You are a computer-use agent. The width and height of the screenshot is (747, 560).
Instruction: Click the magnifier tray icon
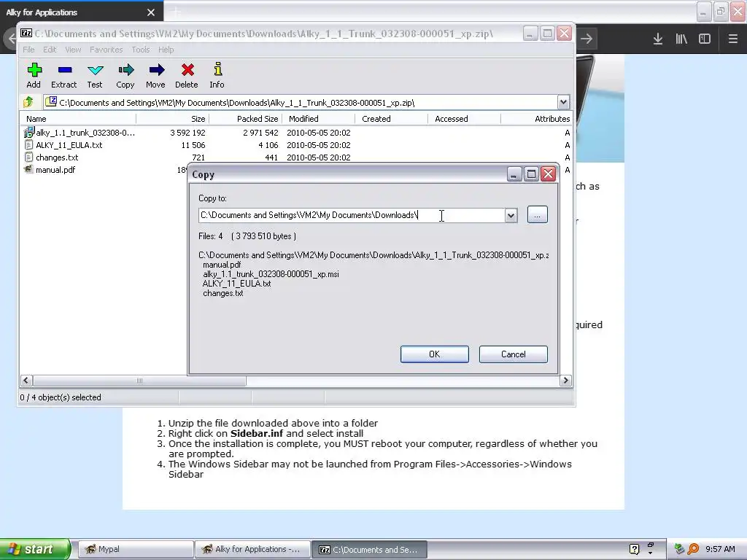tap(693, 550)
